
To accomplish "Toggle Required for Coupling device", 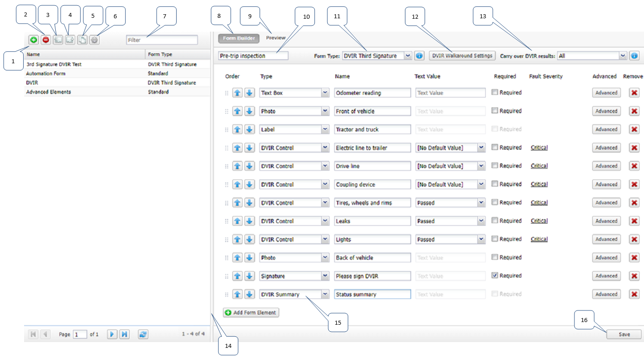I will point(495,184).
